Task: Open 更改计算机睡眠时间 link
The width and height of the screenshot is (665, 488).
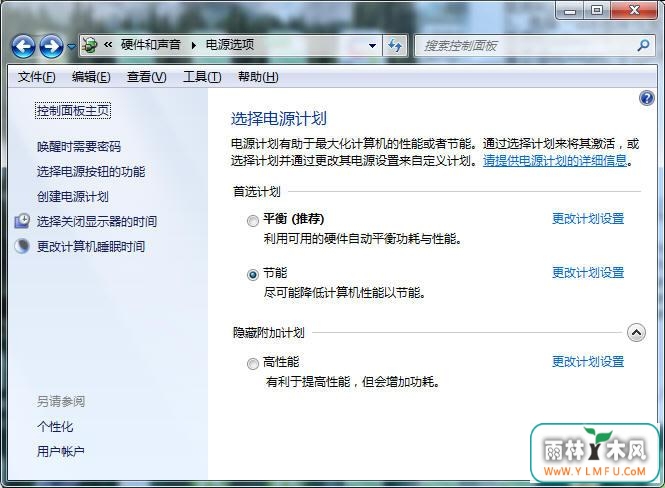Action: pos(91,246)
